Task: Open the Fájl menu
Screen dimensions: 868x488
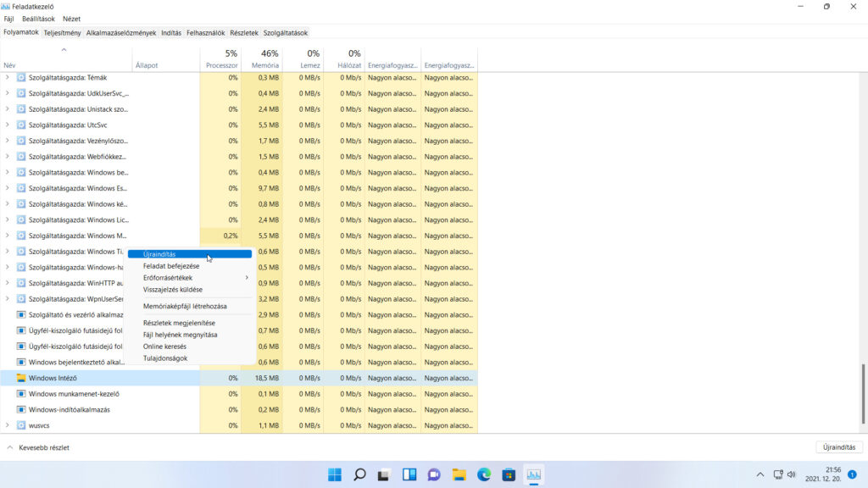Action: pyautogui.click(x=8, y=19)
